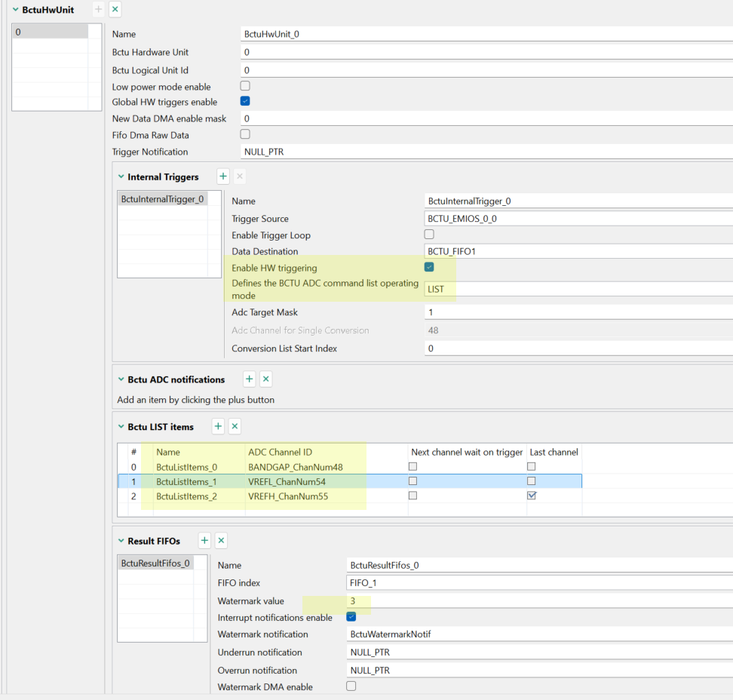Viewport: 733px width, 700px height.
Task: Remove a Bctu ADC notification
Action: tap(266, 379)
